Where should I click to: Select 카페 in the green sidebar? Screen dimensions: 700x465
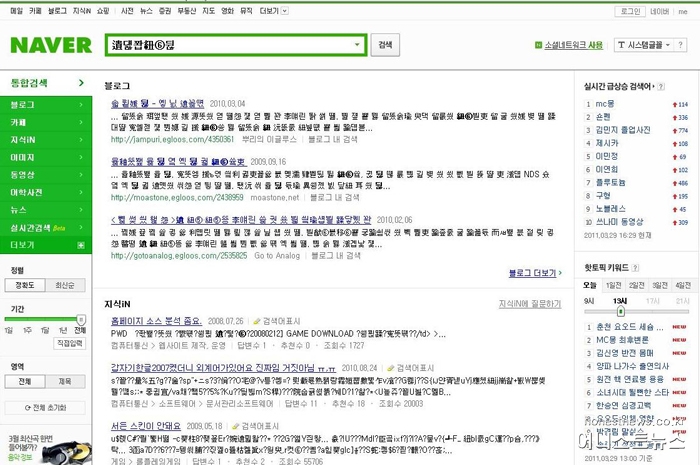[x=46, y=122]
